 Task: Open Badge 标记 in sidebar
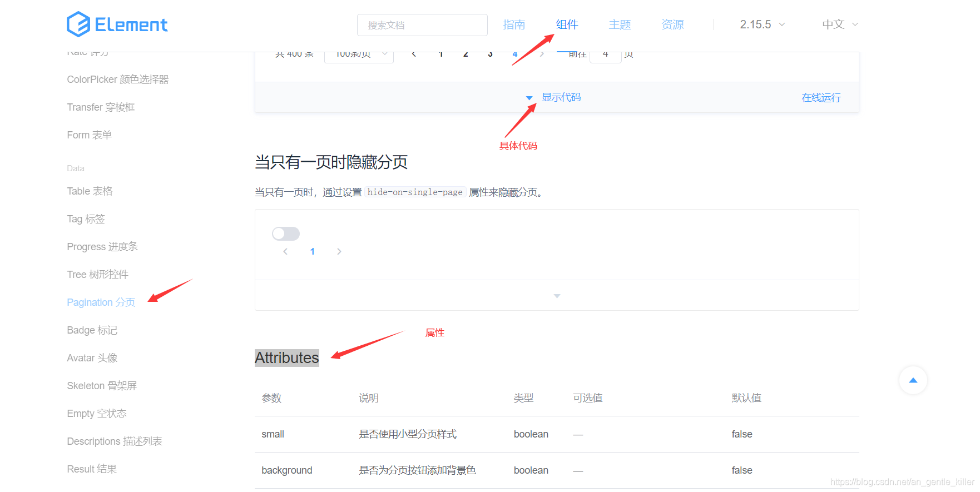click(92, 330)
